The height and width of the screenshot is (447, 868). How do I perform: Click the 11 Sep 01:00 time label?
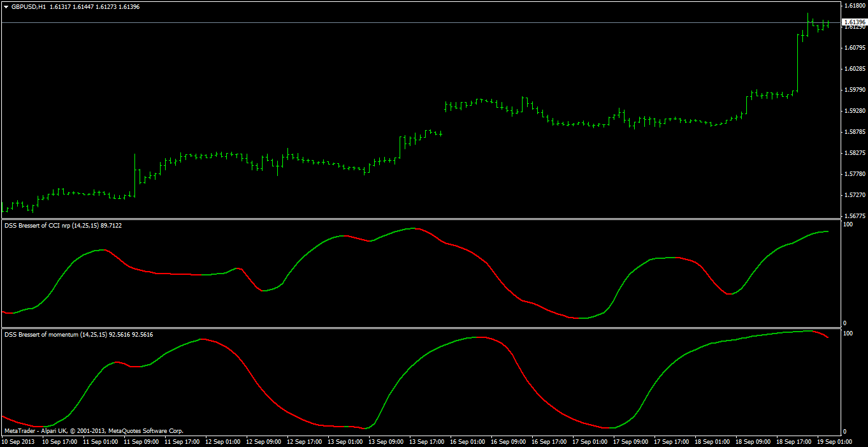[x=100, y=441]
